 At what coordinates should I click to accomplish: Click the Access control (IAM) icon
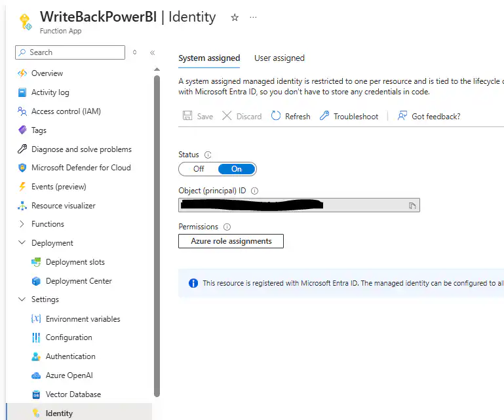(22, 111)
